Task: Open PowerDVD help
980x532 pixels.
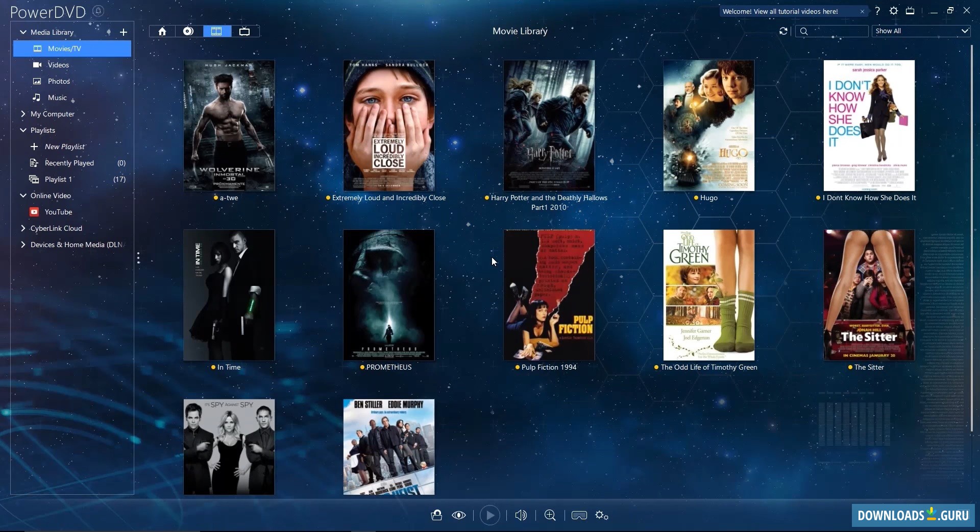Action: tap(877, 11)
